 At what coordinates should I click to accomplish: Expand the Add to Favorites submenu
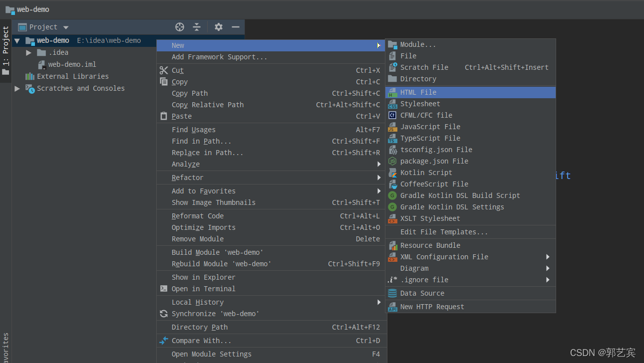(379, 191)
